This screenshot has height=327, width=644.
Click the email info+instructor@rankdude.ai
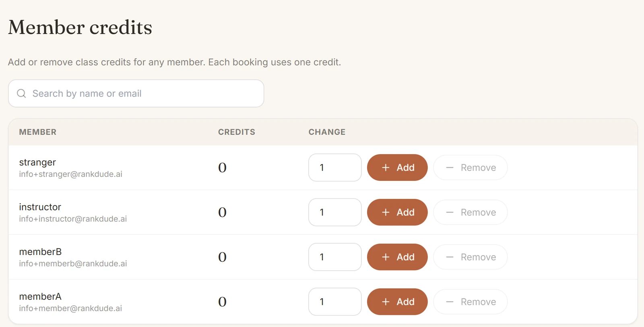[x=73, y=219]
